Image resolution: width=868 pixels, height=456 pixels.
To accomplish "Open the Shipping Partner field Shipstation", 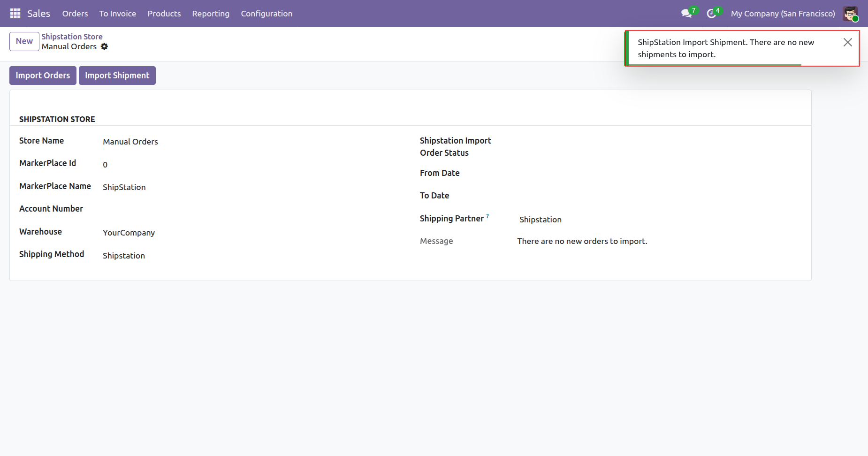I will 541,220.
